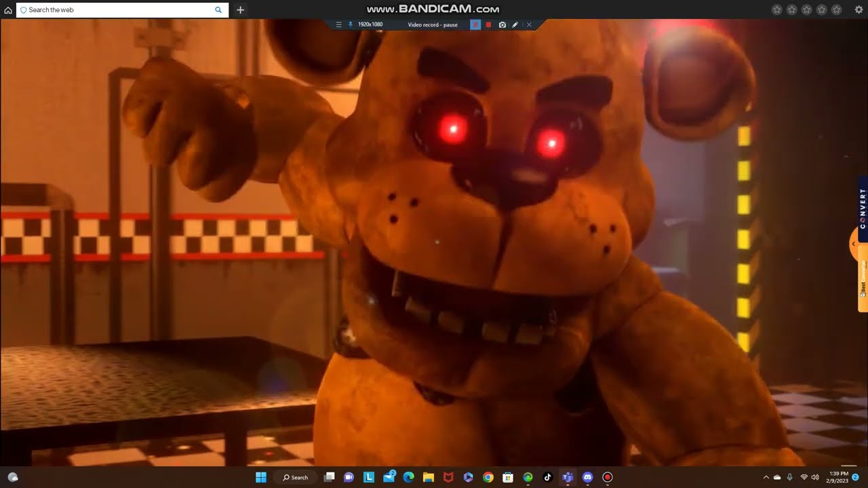Open the volume speaker tray icon
The height and width of the screenshot is (488, 868).
point(814,477)
